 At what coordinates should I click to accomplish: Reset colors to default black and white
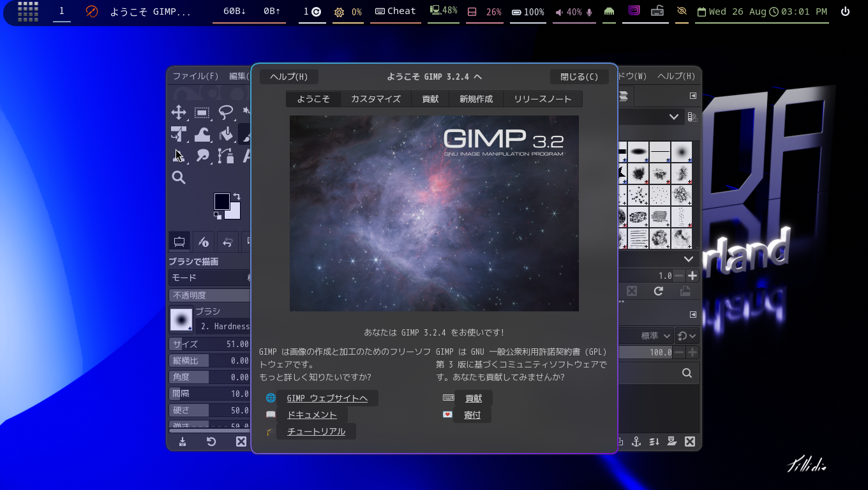click(x=218, y=216)
